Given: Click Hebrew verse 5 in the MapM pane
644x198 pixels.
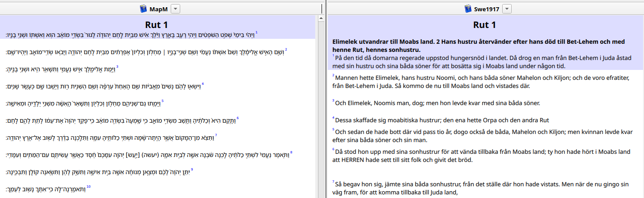Looking at the screenshot, I should 84,103.
